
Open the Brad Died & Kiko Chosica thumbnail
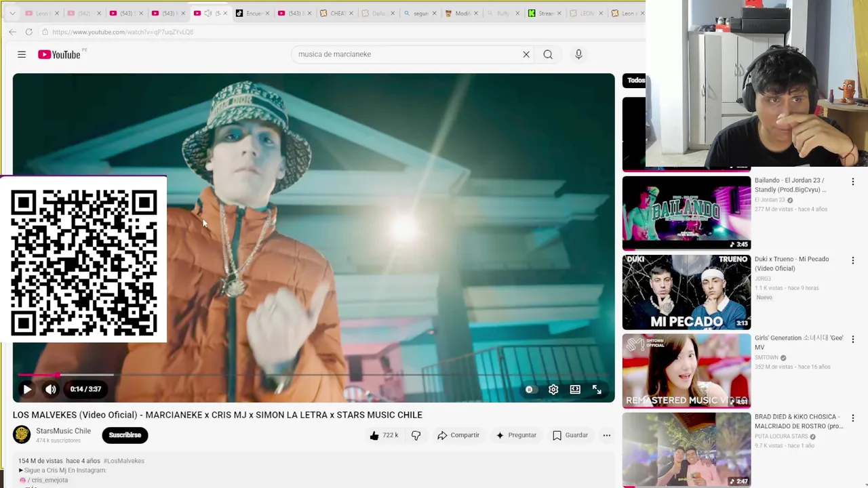point(686,449)
